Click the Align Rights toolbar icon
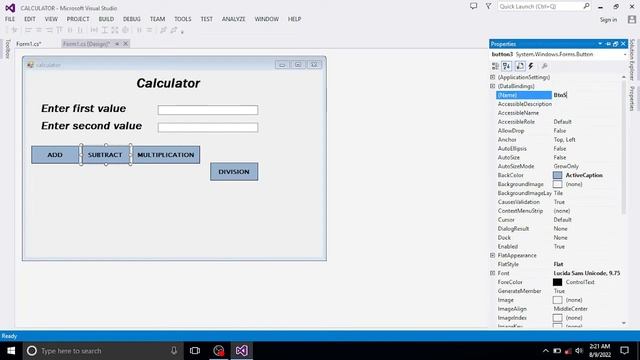640x360 pixels. coord(49,30)
